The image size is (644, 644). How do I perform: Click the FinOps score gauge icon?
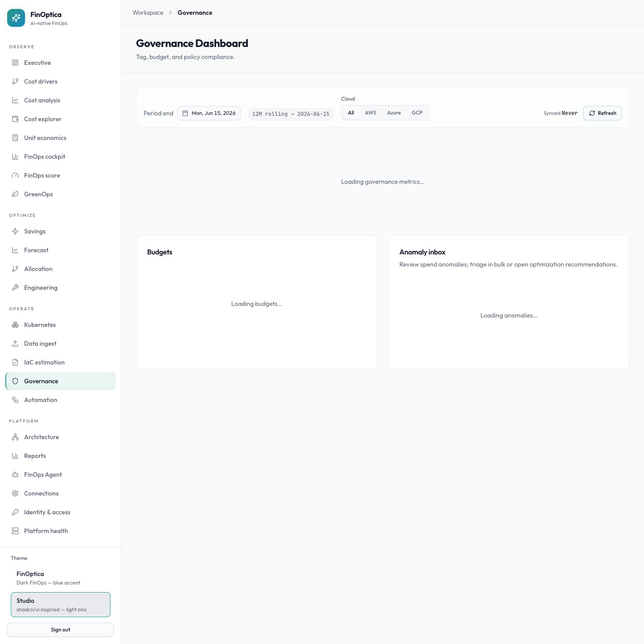coord(15,175)
